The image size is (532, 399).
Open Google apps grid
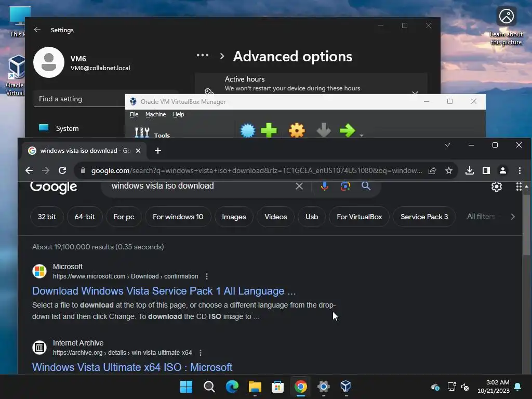[519, 187]
